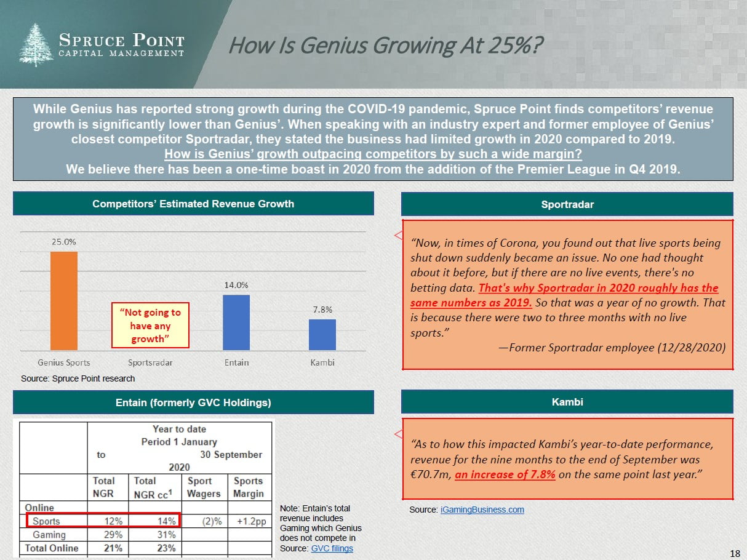Viewport: 747px width, 560px height.
Task: Click the "Not going to have any growth" callout
Action: point(150,326)
